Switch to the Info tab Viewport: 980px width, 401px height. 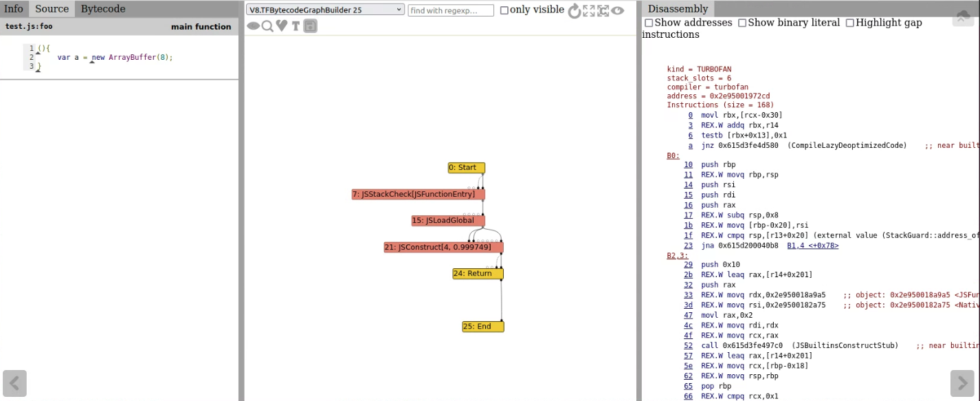(14, 9)
